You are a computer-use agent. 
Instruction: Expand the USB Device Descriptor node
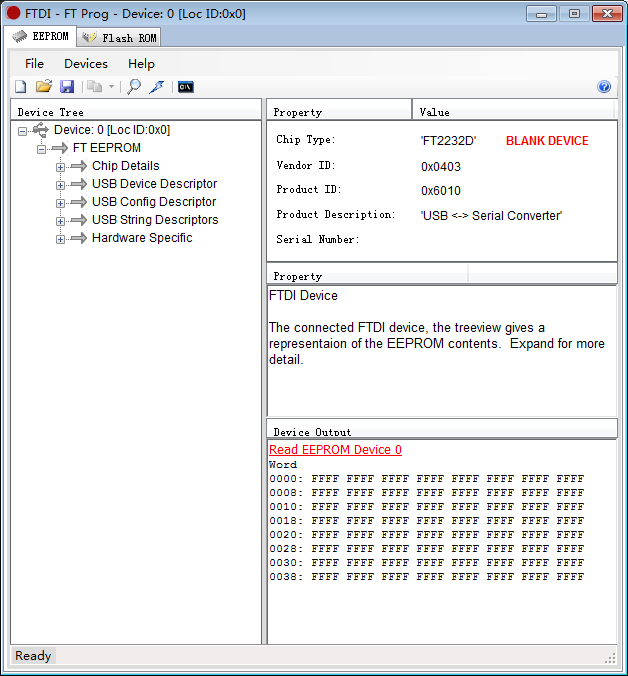pyautogui.click(x=60, y=185)
